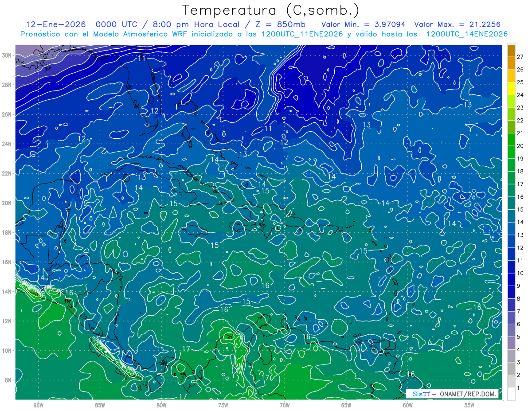This screenshot has height=411, width=532.
Task: Click the "Valor Max. = 21.2256" text
Action: click(457, 24)
